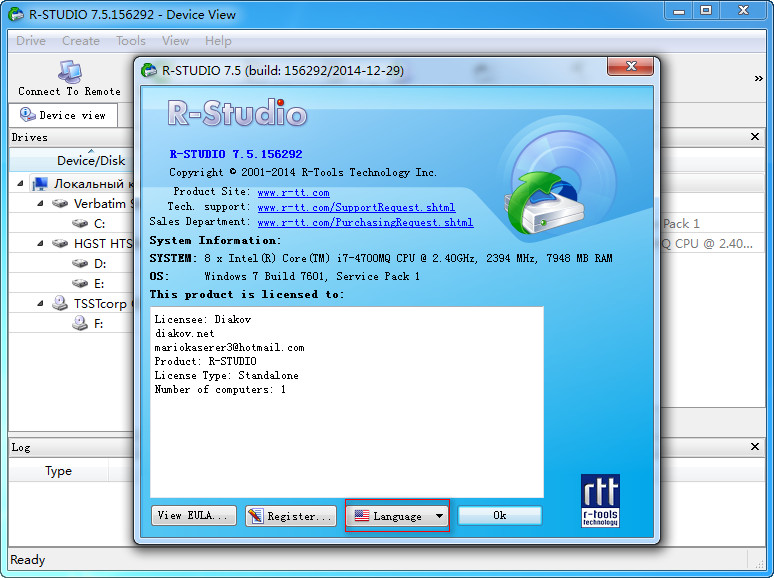Image resolution: width=774 pixels, height=578 pixels.
Task: Close the Log panel with its X
Action: pyautogui.click(x=755, y=447)
